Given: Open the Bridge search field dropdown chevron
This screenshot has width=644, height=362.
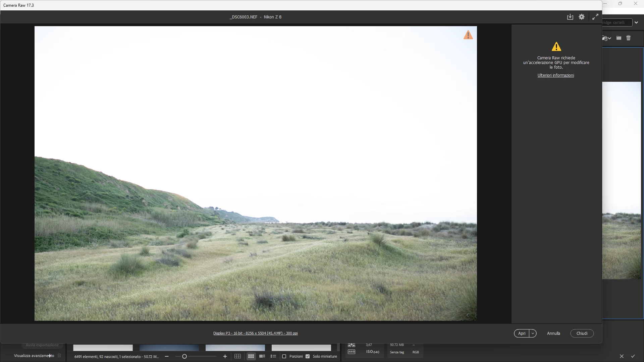Looking at the screenshot, I should pyautogui.click(x=636, y=22).
